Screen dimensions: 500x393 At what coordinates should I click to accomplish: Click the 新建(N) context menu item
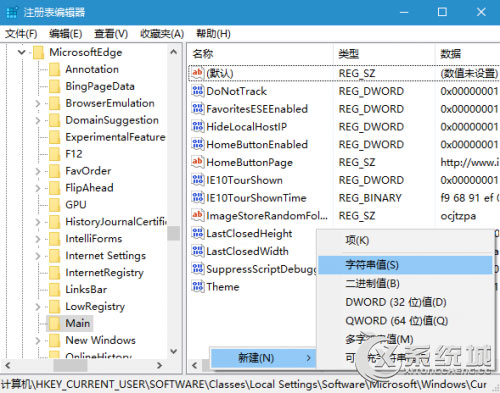[x=264, y=358]
